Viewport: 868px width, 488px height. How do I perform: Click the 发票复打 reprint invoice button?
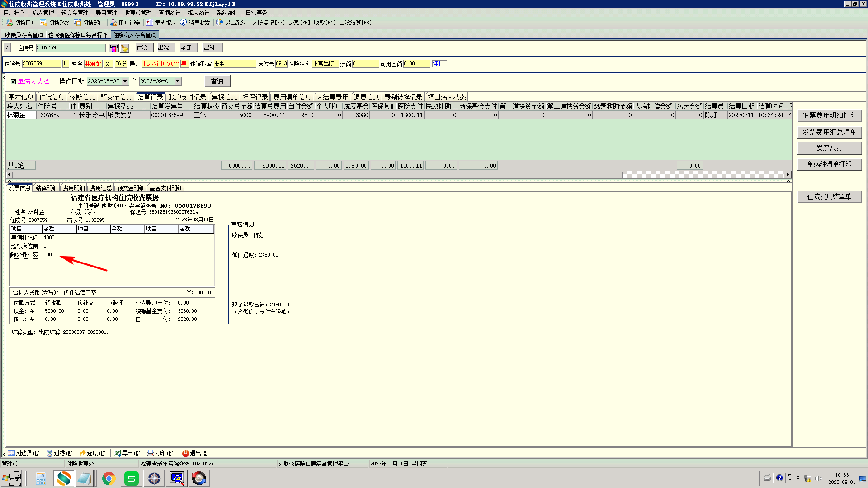829,148
